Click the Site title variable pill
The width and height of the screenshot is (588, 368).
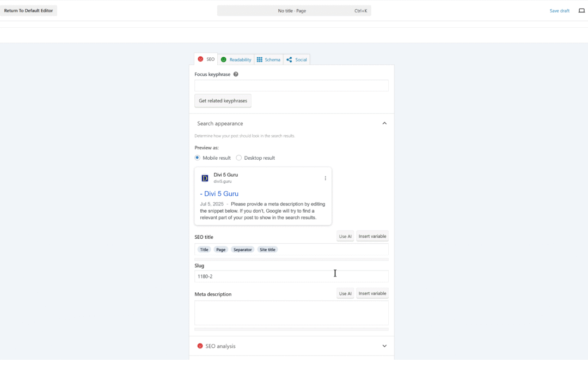267,249
